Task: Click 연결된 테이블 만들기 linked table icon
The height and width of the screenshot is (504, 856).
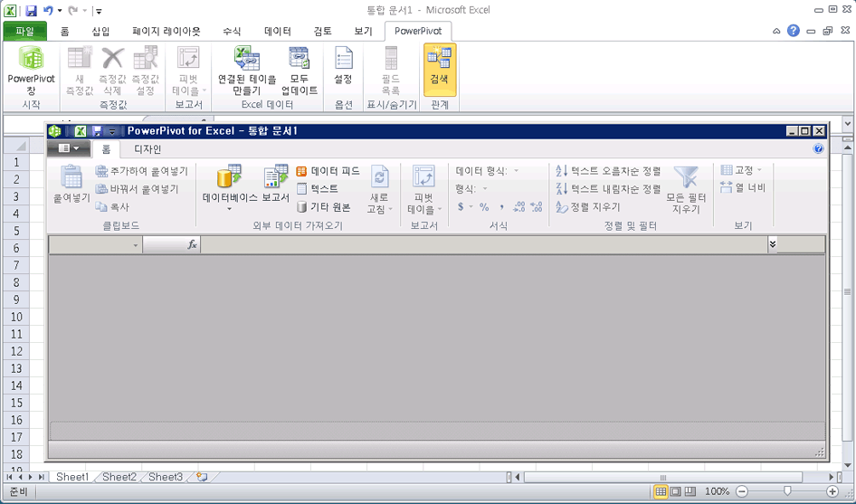Action: (247, 57)
